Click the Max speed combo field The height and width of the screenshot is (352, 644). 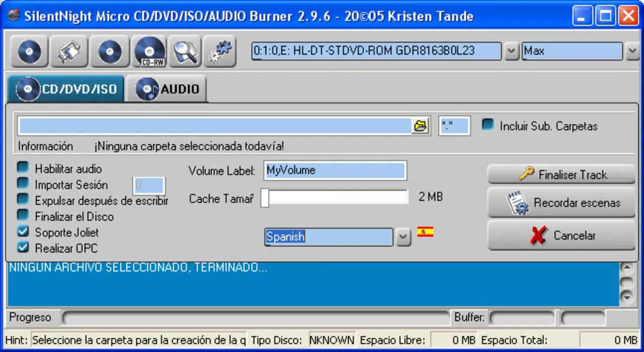click(x=572, y=51)
